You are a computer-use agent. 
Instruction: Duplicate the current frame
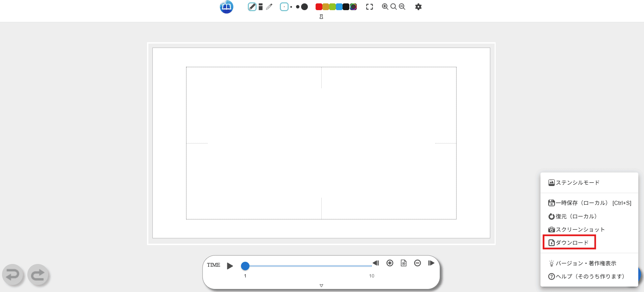tap(404, 263)
